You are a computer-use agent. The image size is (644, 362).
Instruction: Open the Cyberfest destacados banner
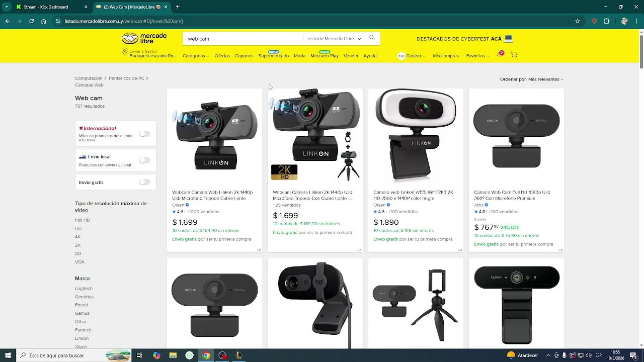pos(464,39)
